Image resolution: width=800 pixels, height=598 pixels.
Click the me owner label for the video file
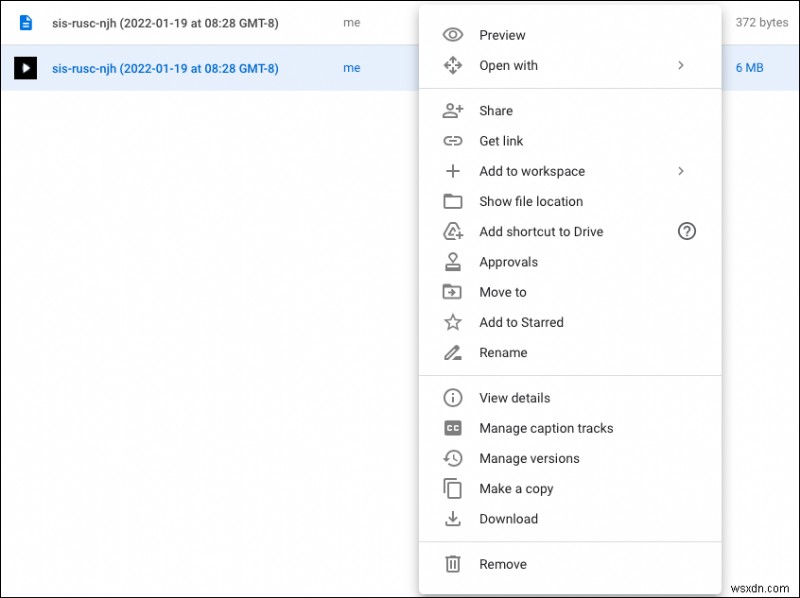point(351,67)
